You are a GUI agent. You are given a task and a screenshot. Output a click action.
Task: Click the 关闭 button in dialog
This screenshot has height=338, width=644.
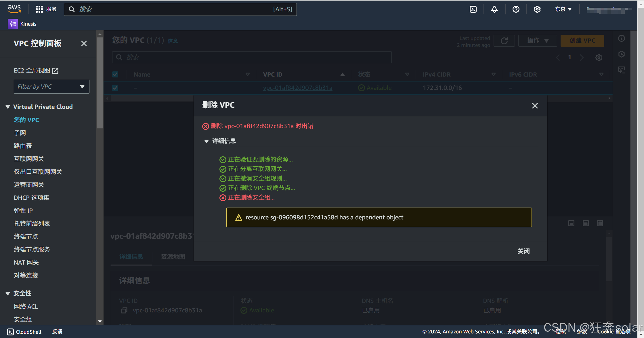523,251
